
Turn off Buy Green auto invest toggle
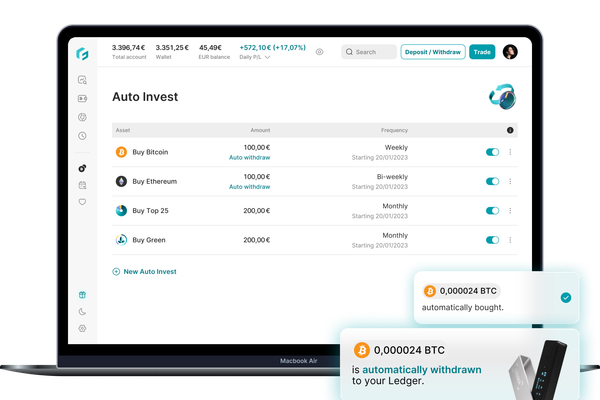coord(492,240)
